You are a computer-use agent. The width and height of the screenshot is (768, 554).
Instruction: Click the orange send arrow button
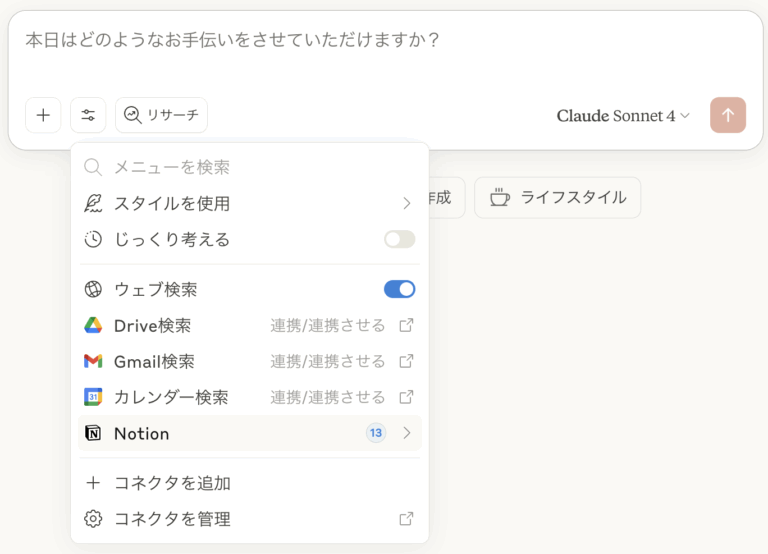(x=728, y=115)
